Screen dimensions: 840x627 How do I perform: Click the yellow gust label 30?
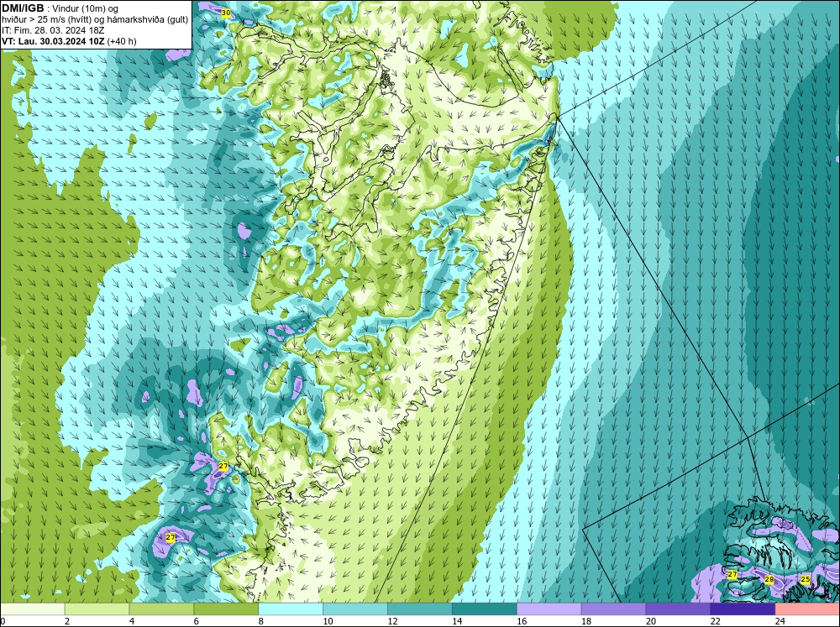(x=226, y=13)
